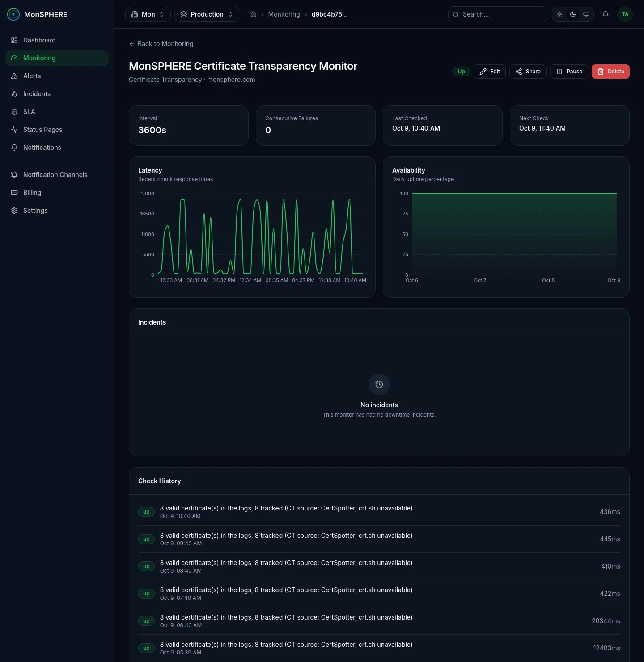Open Settings from the sidebar
The width and height of the screenshot is (644, 662).
[x=57, y=211]
